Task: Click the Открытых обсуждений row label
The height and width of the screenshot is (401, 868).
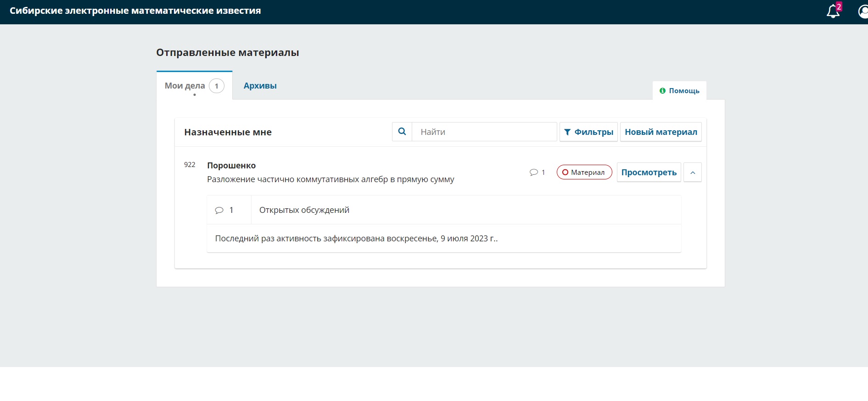Action: (304, 210)
